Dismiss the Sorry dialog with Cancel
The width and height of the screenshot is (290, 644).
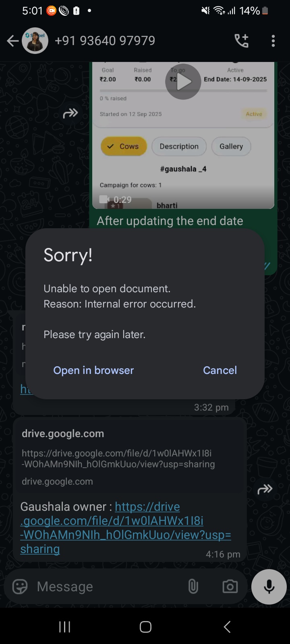coord(220,370)
